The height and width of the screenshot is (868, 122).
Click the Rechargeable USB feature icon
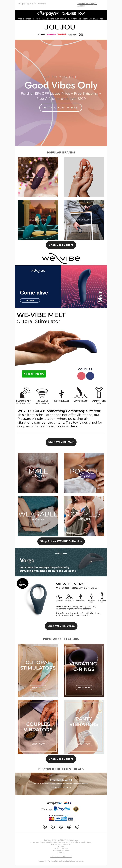tap(61, 393)
